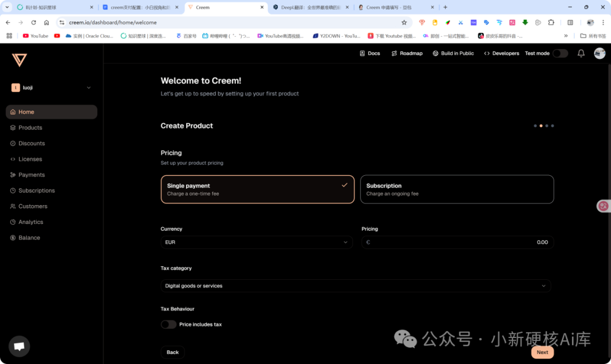Click the Back button
The width and height of the screenshot is (611, 364).
pos(173,352)
